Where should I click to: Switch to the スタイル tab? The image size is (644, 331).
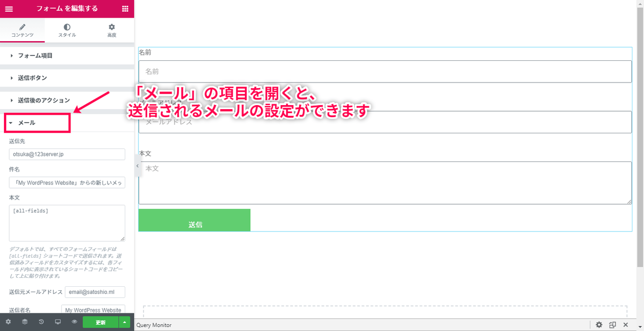[67, 30]
